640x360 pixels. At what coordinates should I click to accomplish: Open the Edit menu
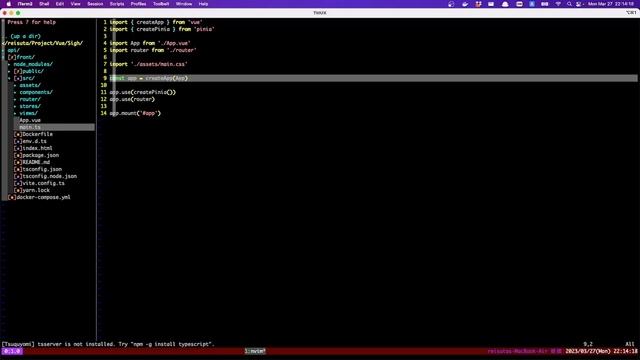[60, 4]
